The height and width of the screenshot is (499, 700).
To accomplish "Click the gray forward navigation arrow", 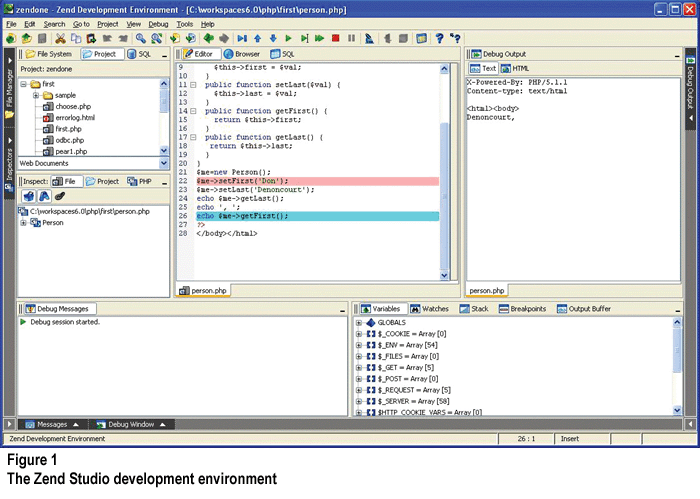I will [224, 38].
